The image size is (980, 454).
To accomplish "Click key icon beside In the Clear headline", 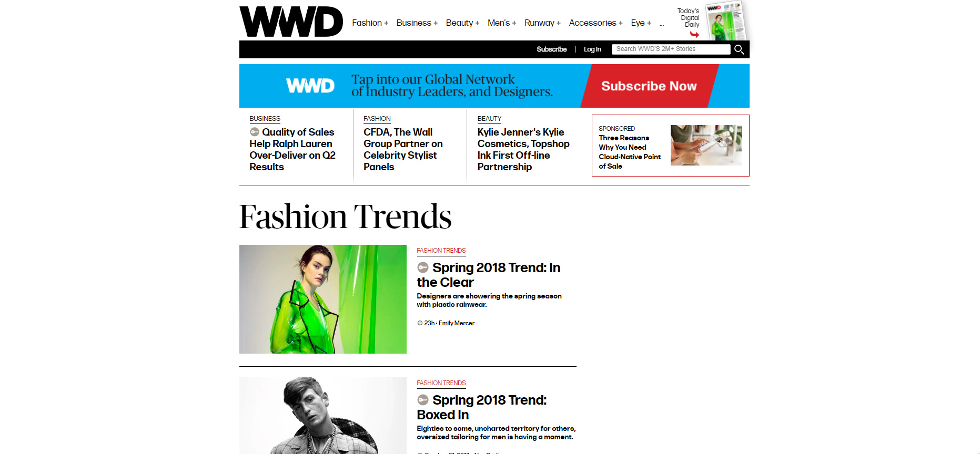I will pyautogui.click(x=423, y=267).
